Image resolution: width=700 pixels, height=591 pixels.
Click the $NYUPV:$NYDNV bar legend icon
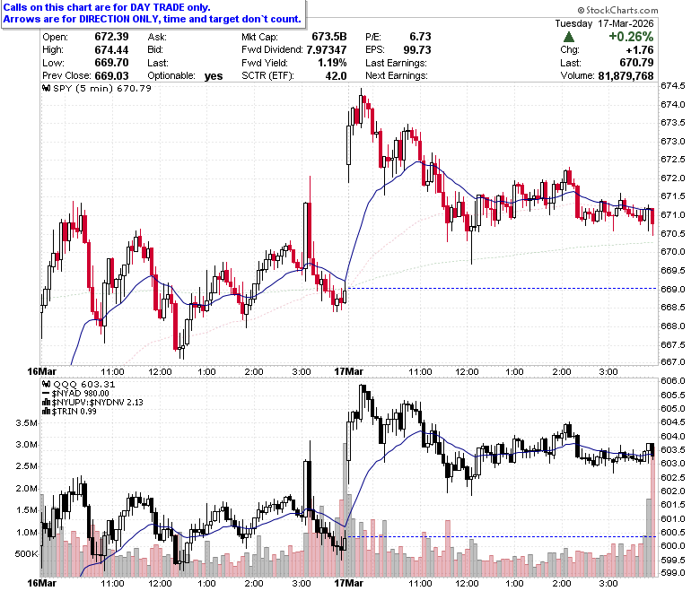pyautogui.click(x=46, y=403)
